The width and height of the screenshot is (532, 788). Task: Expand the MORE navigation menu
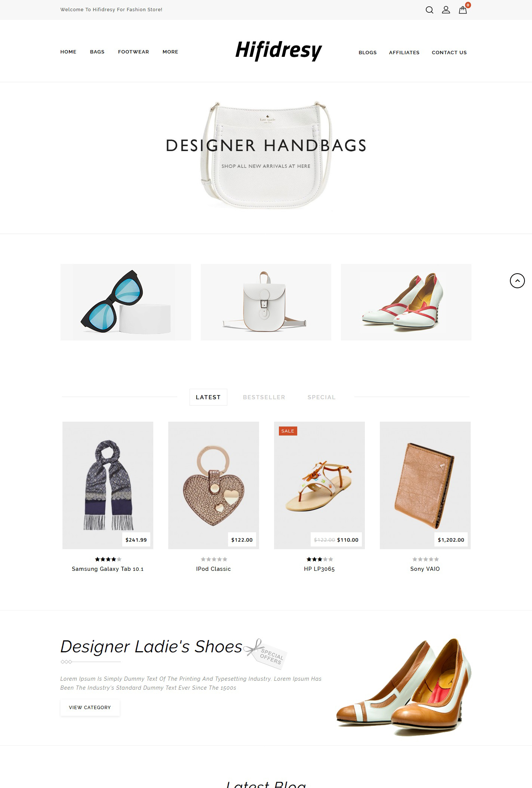[170, 52]
